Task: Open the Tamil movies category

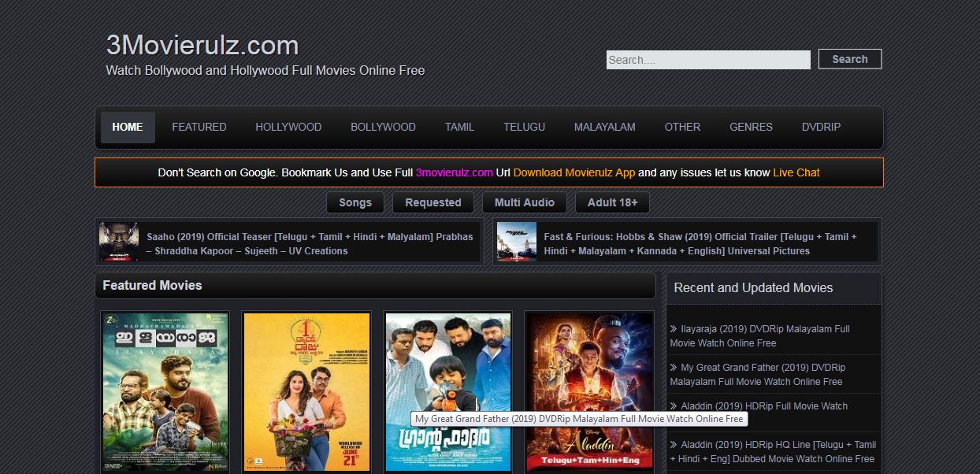Action: pyautogui.click(x=459, y=127)
